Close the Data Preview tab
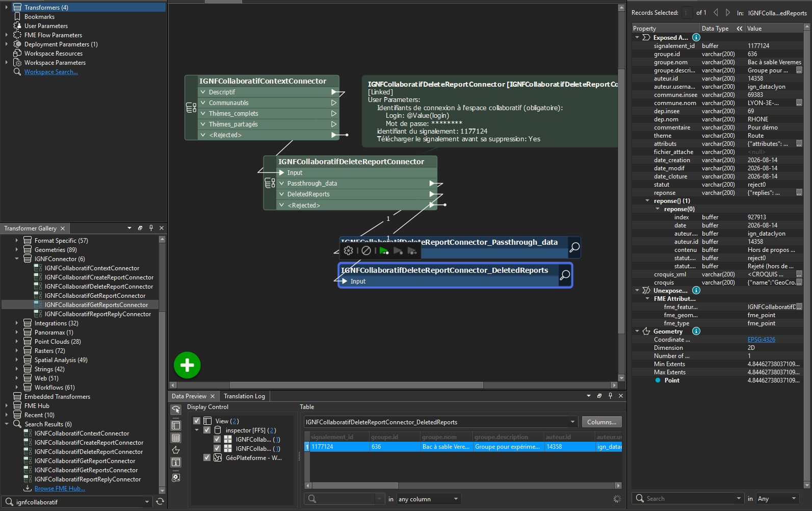The width and height of the screenshot is (812, 511). pos(213,396)
